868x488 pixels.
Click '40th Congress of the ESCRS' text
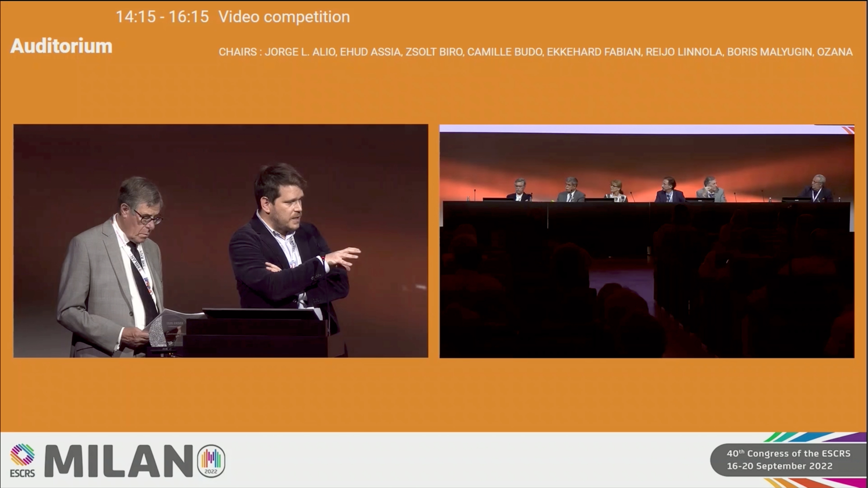(x=788, y=453)
